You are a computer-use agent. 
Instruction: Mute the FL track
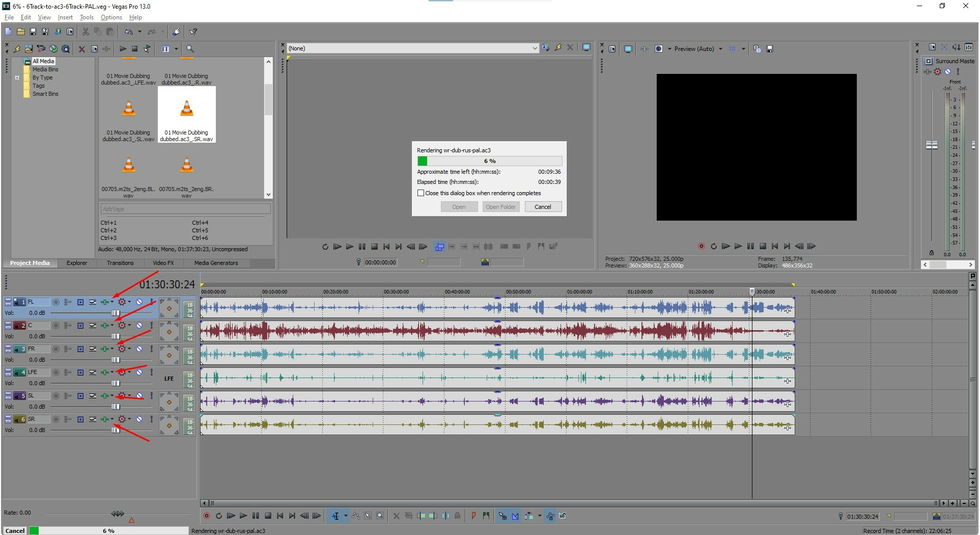click(x=139, y=302)
